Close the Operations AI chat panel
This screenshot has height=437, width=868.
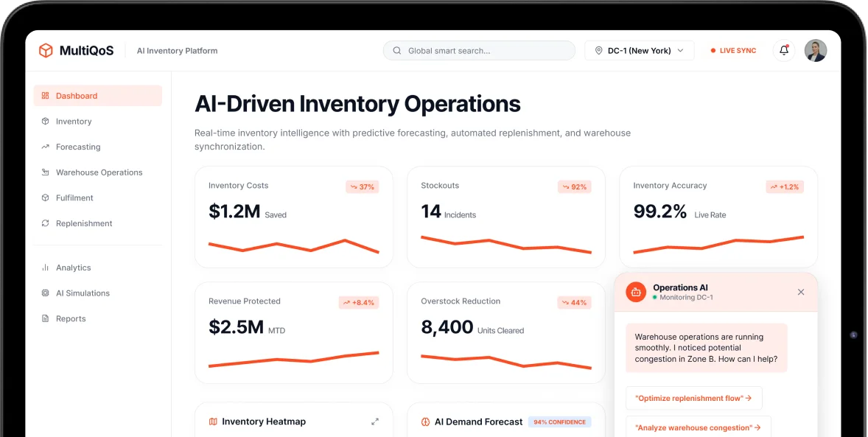801,292
